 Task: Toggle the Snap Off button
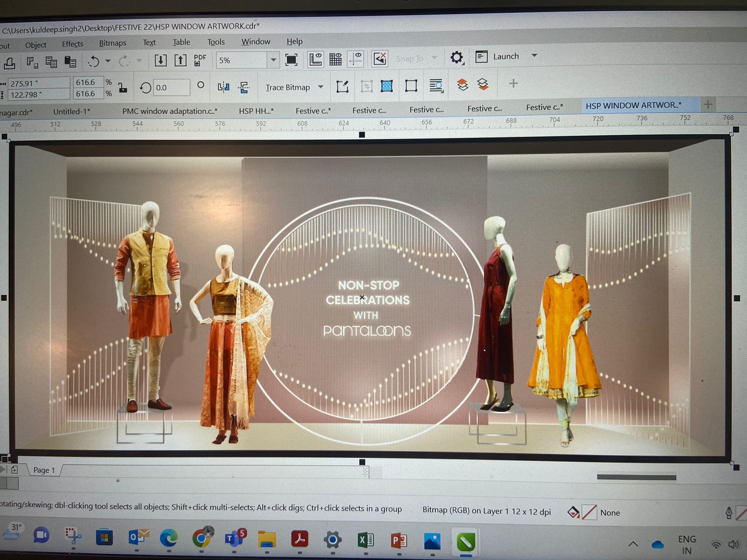(380, 58)
